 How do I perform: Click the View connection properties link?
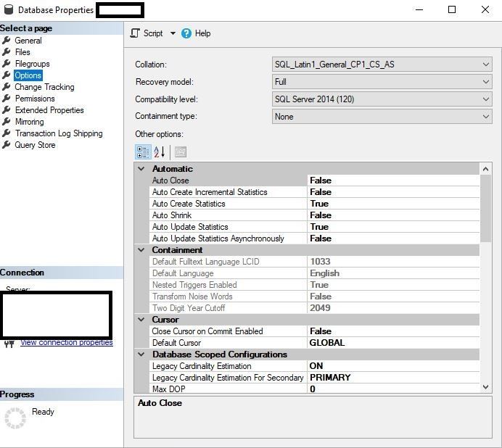coord(67,342)
